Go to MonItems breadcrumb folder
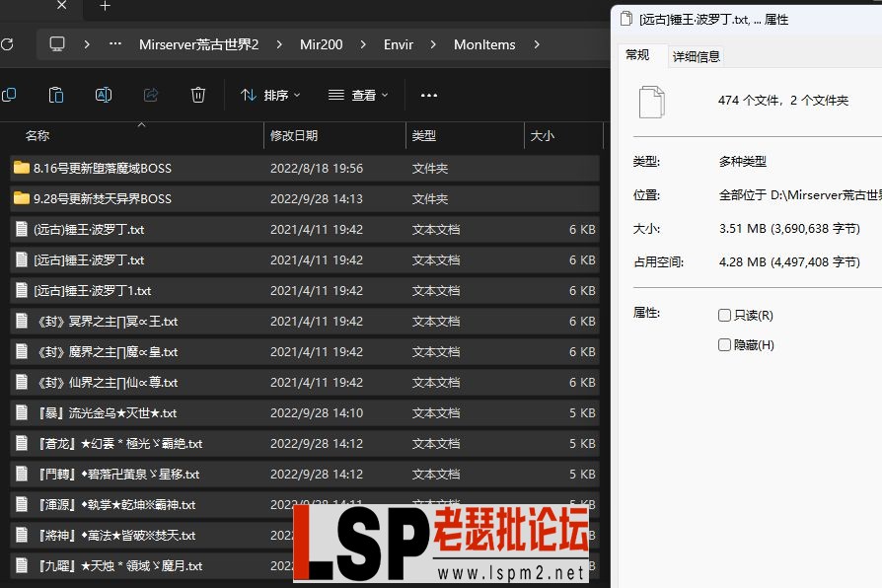This screenshot has height=588, width=882. [484, 44]
